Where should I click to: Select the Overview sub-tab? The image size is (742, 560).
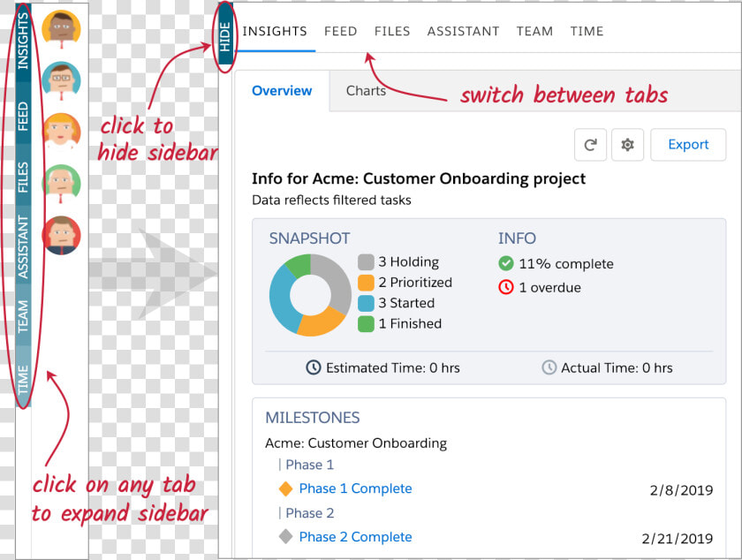coord(282,90)
